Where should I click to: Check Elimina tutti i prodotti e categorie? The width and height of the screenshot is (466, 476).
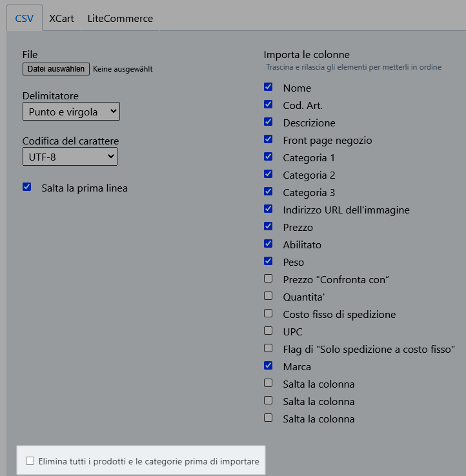point(30,461)
